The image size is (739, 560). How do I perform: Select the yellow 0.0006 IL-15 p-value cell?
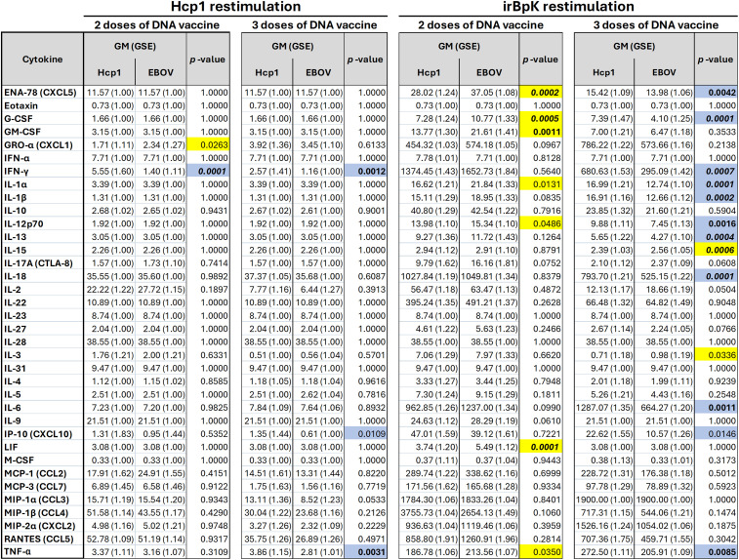716,250
